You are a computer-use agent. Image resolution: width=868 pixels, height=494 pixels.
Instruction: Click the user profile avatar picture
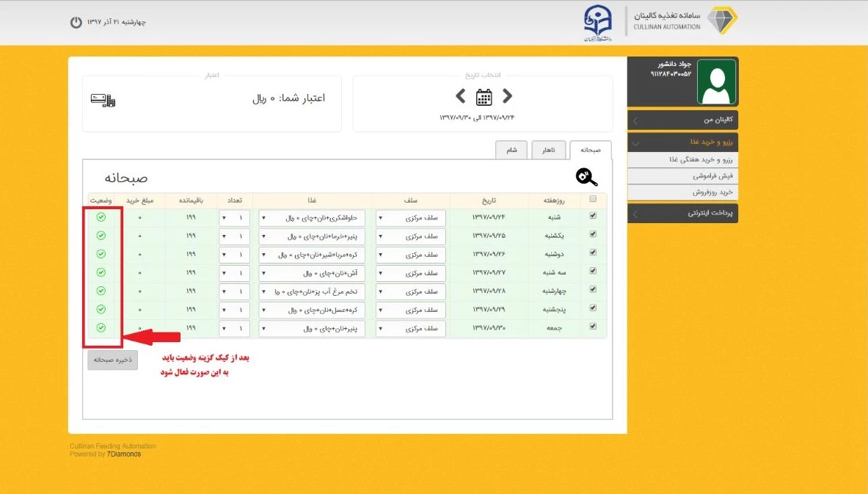(x=716, y=82)
